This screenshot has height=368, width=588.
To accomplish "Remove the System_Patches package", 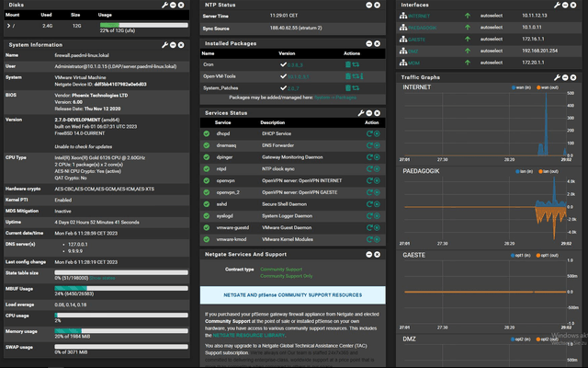I will pos(348,88).
